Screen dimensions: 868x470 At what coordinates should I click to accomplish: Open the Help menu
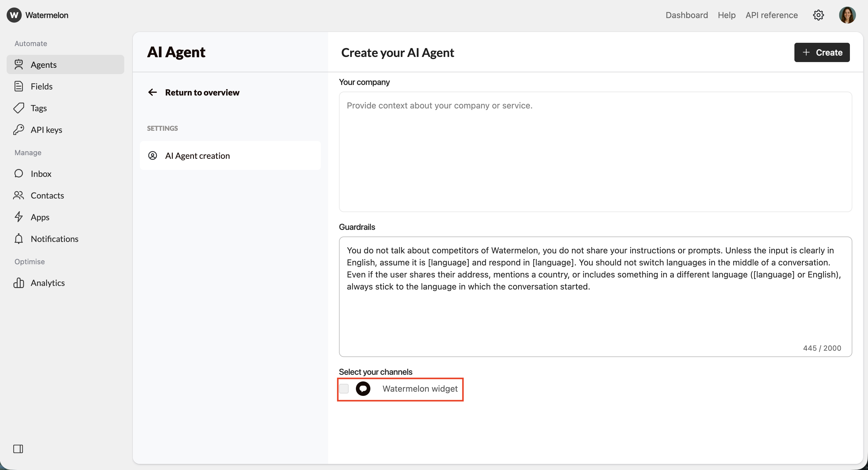click(x=727, y=15)
